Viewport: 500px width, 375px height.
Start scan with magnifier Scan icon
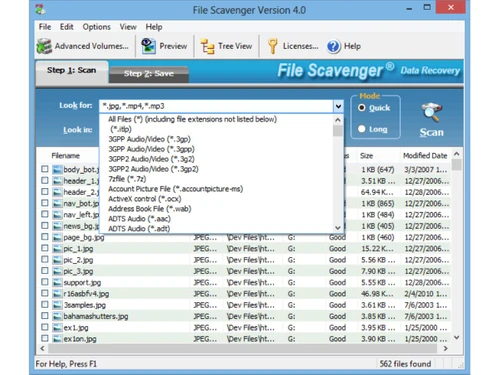pos(431,112)
